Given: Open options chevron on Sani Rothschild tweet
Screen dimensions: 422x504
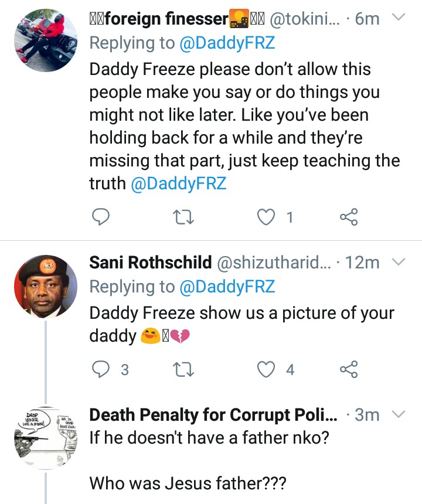Looking at the screenshot, I should tap(397, 261).
